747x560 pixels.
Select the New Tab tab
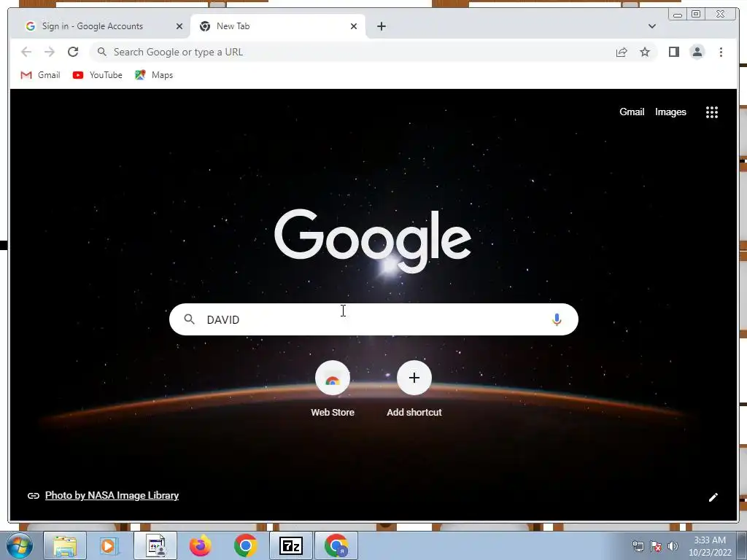pos(278,26)
